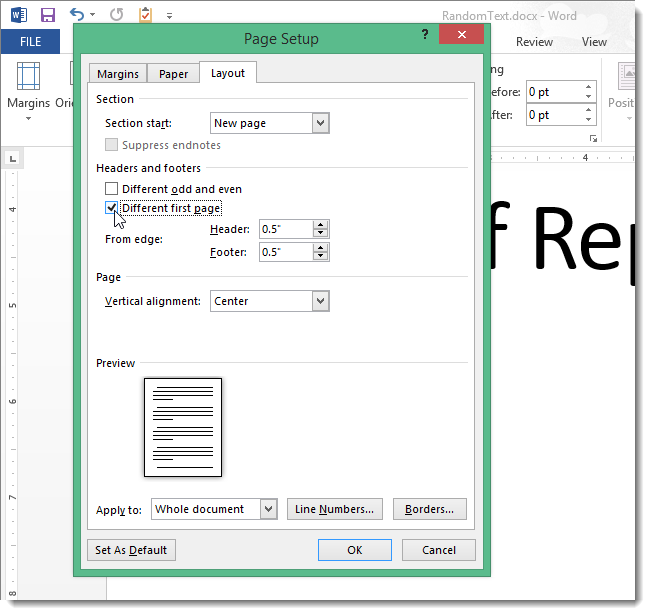650x615 pixels.
Task: Increase the Footer distance value
Action: tap(320, 248)
